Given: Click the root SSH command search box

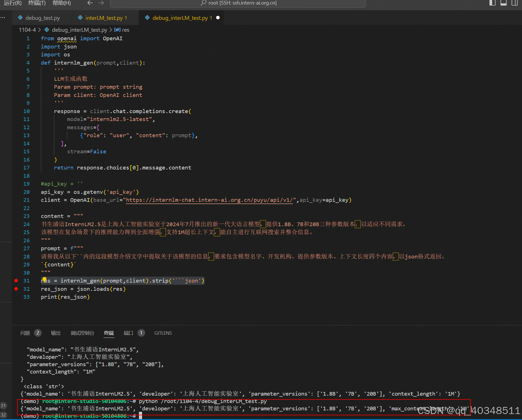Looking at the screenshot, I should 238,3.
